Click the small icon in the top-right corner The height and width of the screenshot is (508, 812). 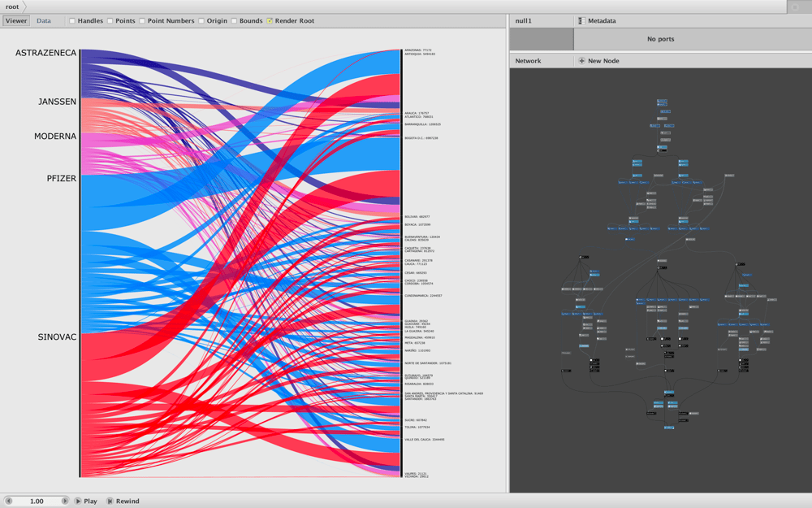pyautogui.click(x=796, y=7)
